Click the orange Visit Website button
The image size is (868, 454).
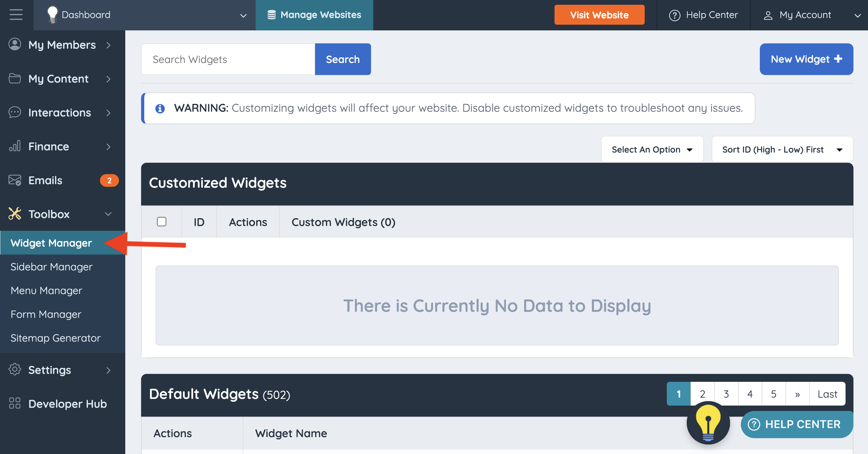click(599, 15)
